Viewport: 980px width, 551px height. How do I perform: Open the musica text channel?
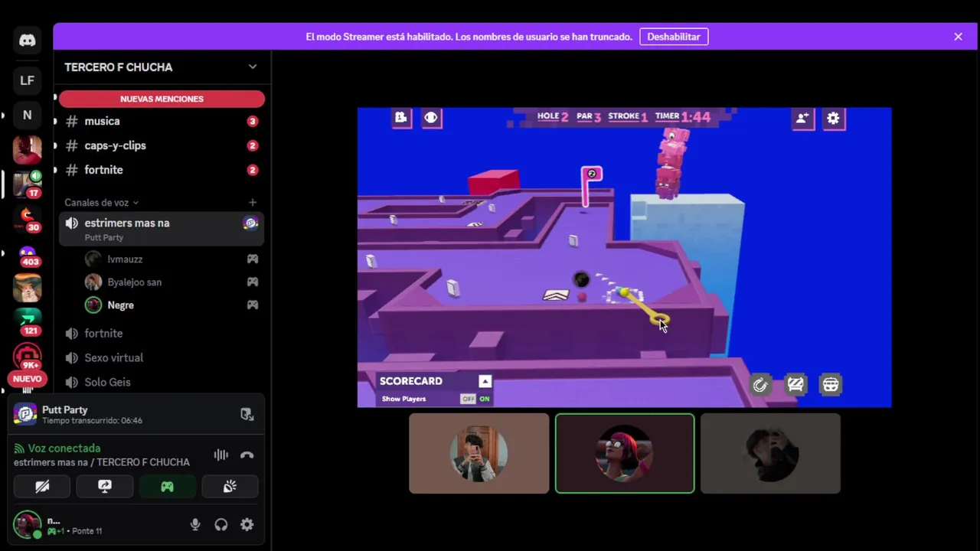[x=162, y=121]
